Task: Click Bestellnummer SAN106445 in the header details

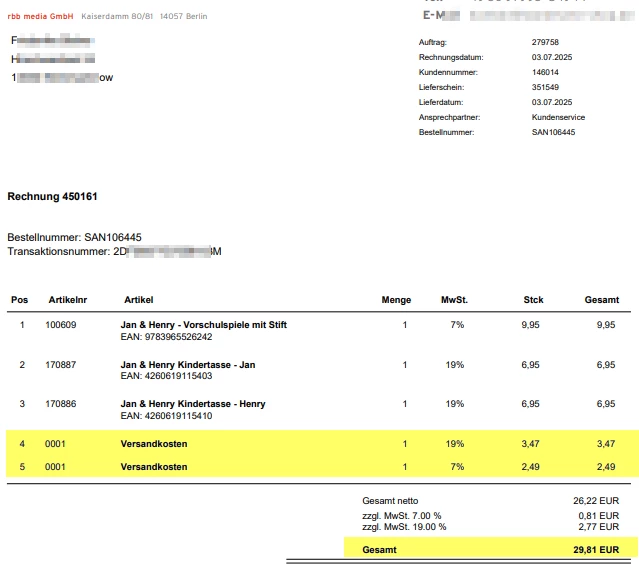Action: [553, 132]
